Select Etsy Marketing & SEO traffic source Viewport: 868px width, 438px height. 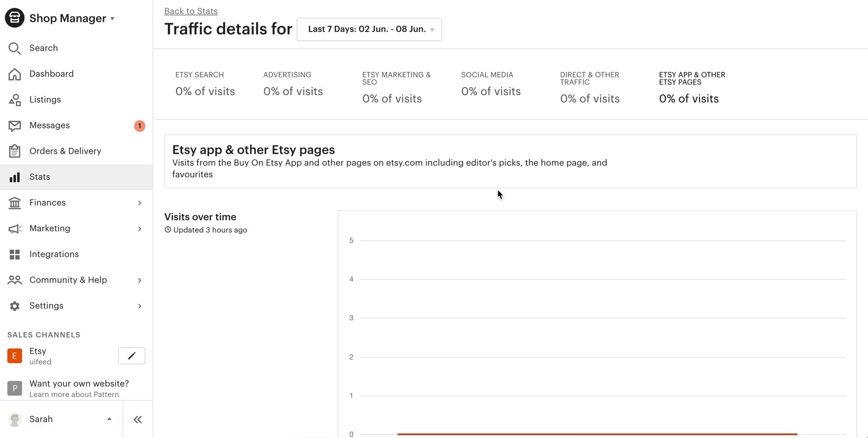click(x=396, y=88)
